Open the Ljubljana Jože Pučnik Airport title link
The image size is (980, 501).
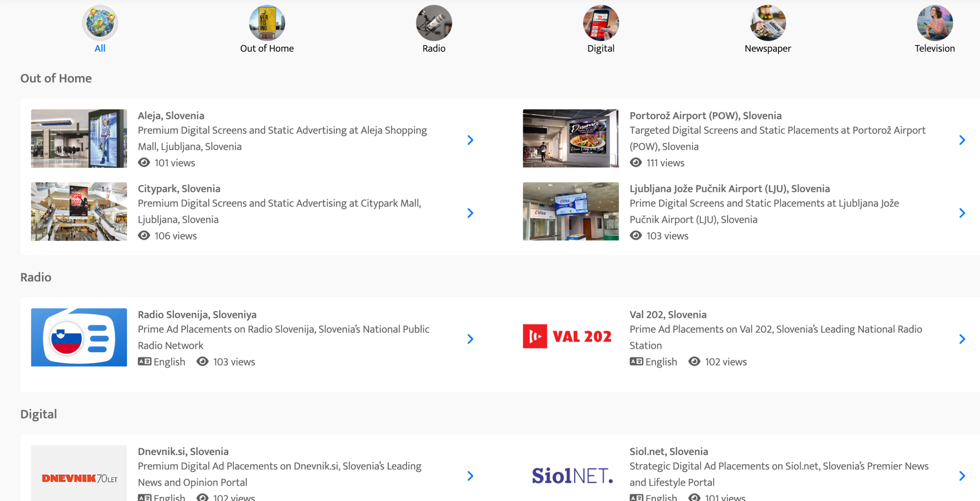point(730,188)
